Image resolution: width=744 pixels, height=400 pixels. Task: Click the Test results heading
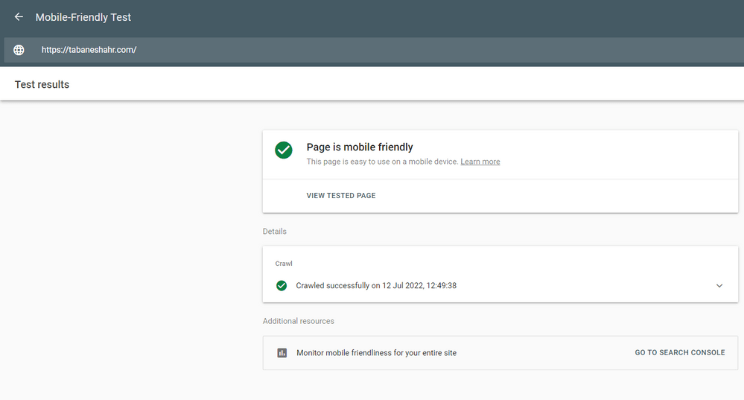42,84
